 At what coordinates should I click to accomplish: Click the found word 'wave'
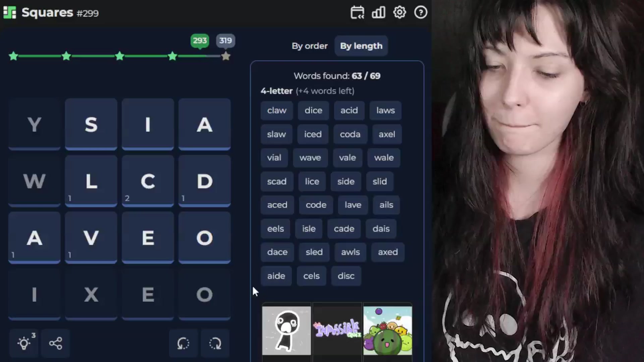click(x=310, y=158)
